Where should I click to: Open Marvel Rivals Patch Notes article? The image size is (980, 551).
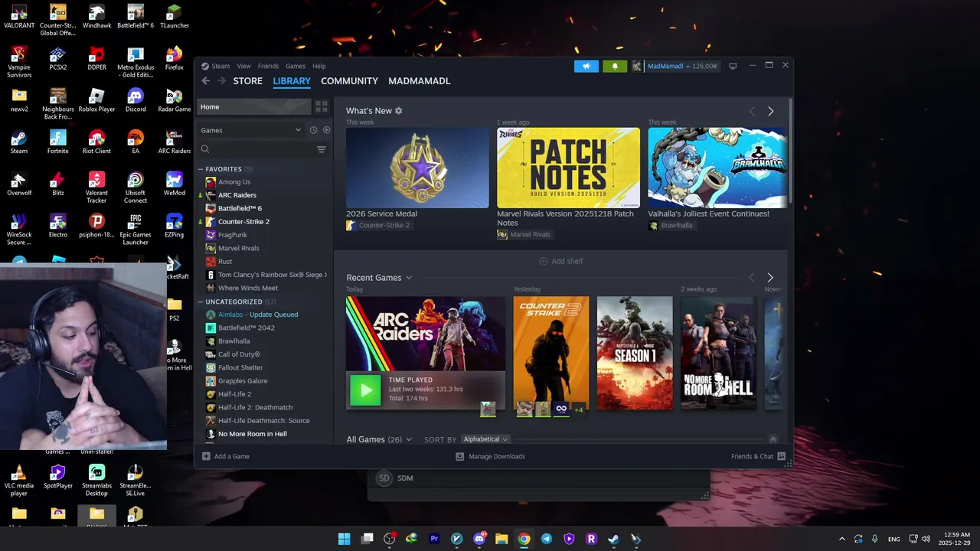(x=568, y=168)
